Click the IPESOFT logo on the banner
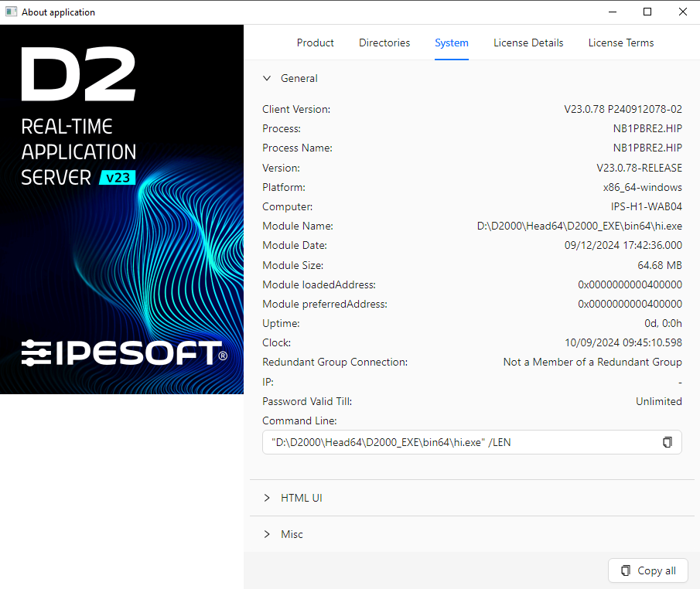The image size is (700, 589). (x=124, y=352)
